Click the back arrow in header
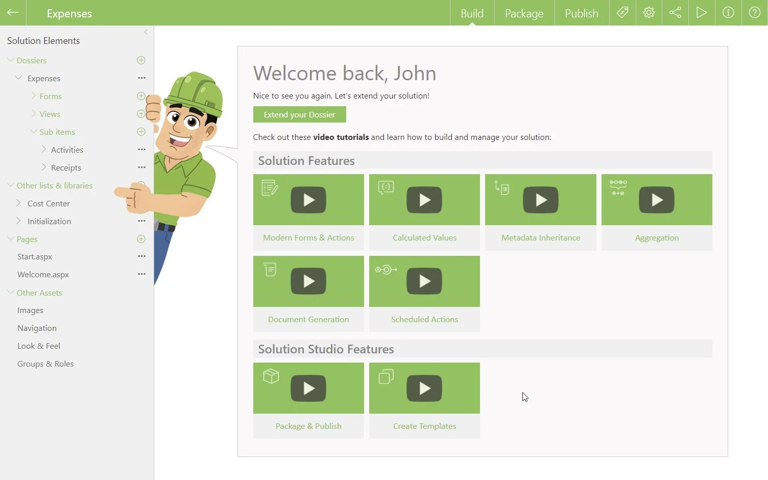The image size is (768, 480). [13, 13]
